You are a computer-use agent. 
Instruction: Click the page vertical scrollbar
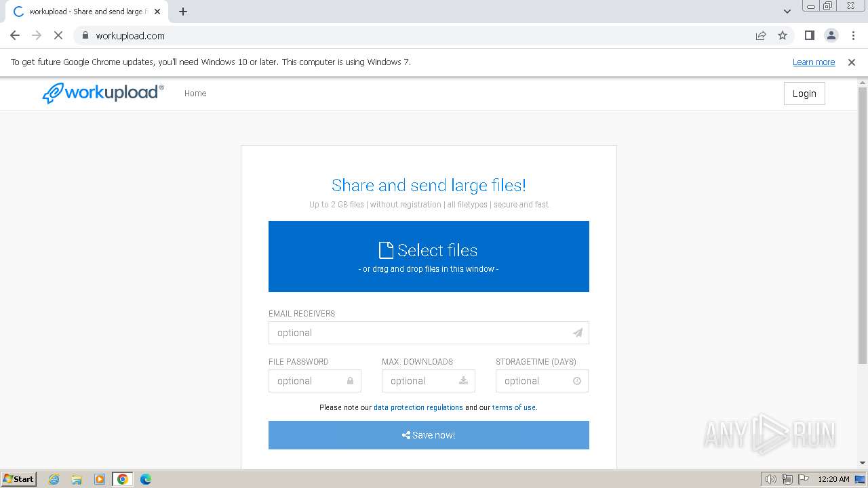[863, 225]
